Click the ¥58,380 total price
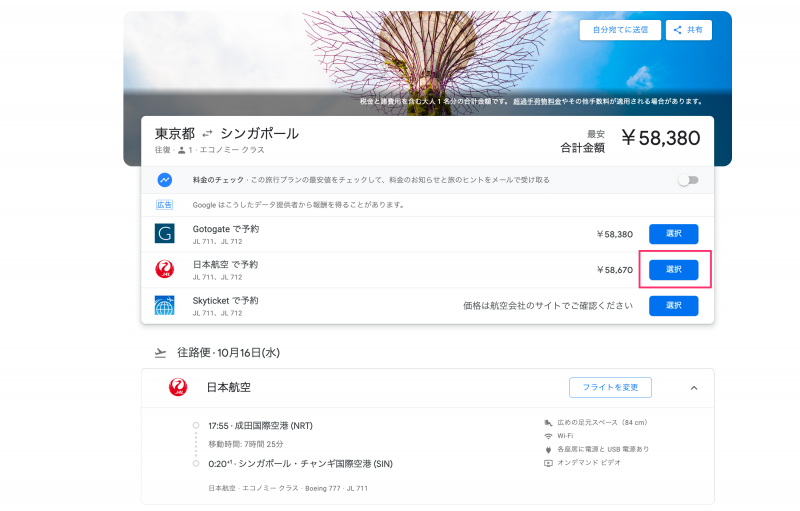 coord(661,138)
